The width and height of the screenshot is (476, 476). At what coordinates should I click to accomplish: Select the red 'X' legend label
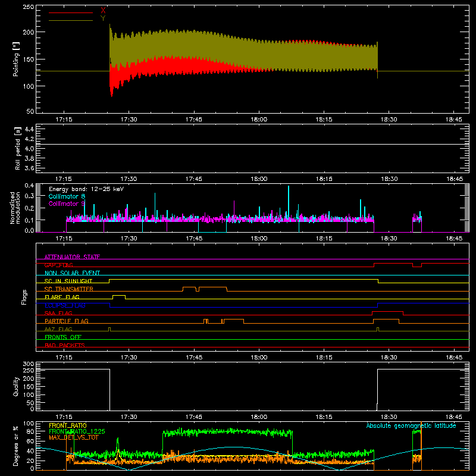click(x=103, y=11)
